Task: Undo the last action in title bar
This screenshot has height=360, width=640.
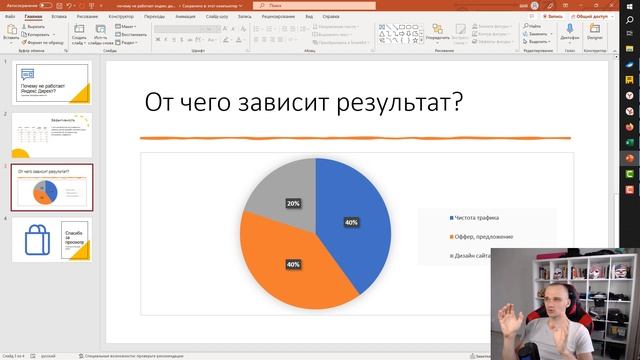Action: tap(69, 6)
